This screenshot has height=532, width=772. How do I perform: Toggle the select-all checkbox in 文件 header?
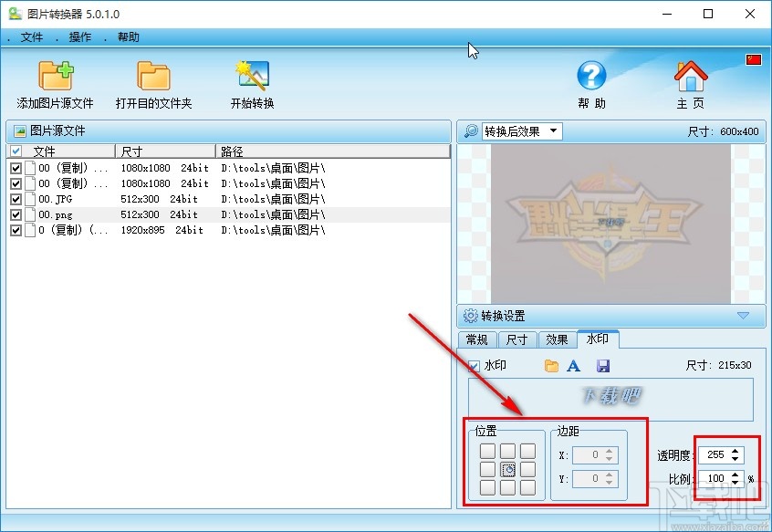[16, 151]
